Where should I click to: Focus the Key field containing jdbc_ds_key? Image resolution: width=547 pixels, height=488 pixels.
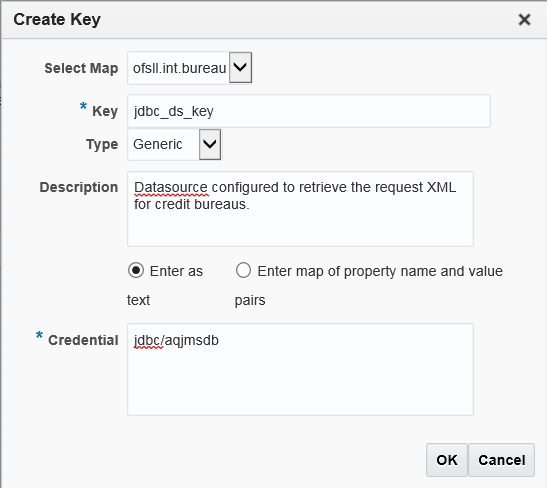309,111
